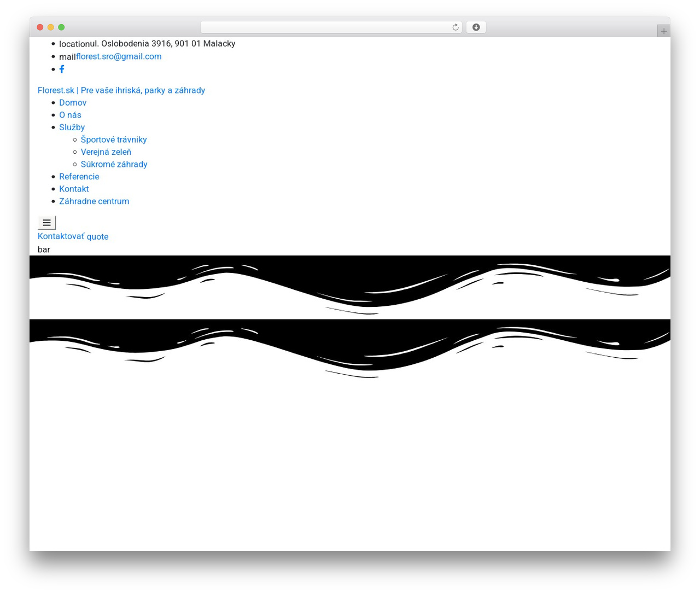Image resolution: width=700 pixels, height=593 pixels.
Task: Open a new tab with plus button
Action: [663, 31]
